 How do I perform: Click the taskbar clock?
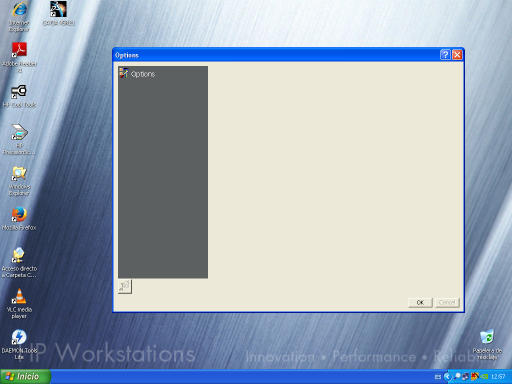point(498,377)
